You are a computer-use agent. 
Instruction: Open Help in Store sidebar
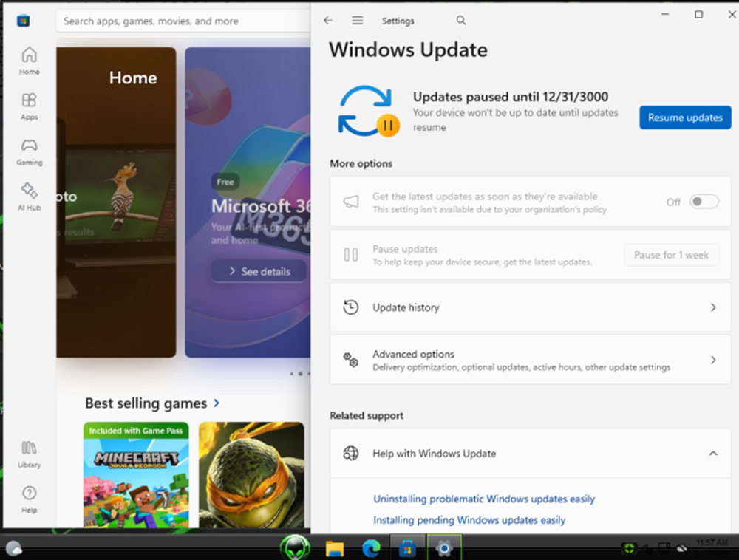pos(30,499)
